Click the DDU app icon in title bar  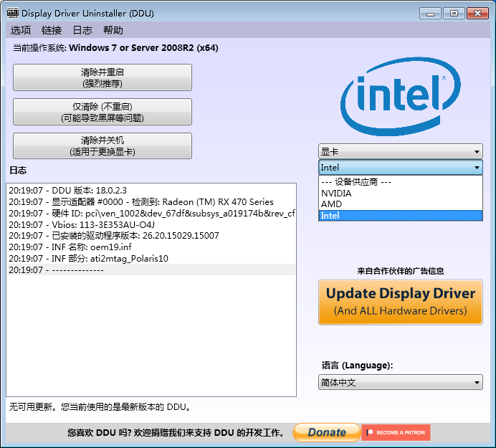click(13, 13)
